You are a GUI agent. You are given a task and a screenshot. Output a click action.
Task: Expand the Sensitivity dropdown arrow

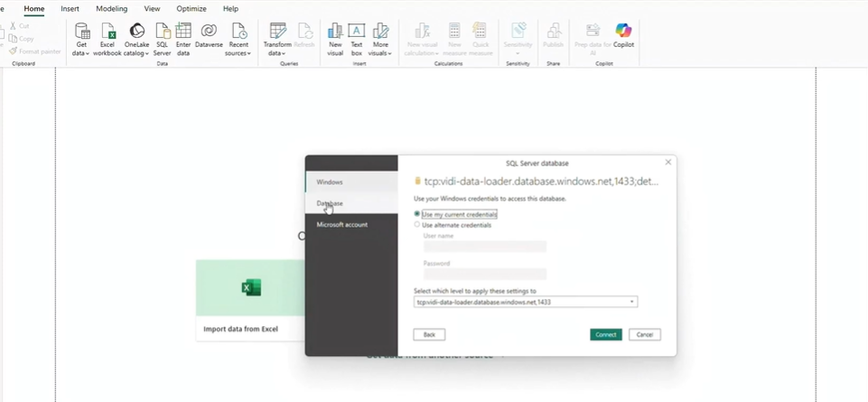click(518, 53)
